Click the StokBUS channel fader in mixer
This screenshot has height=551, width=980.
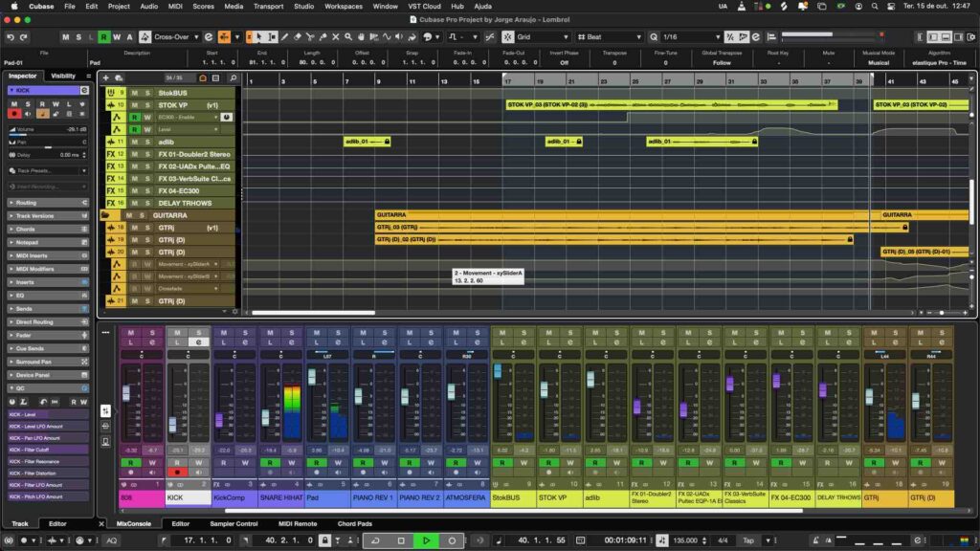pyautogui.click(x=498, y=372)
